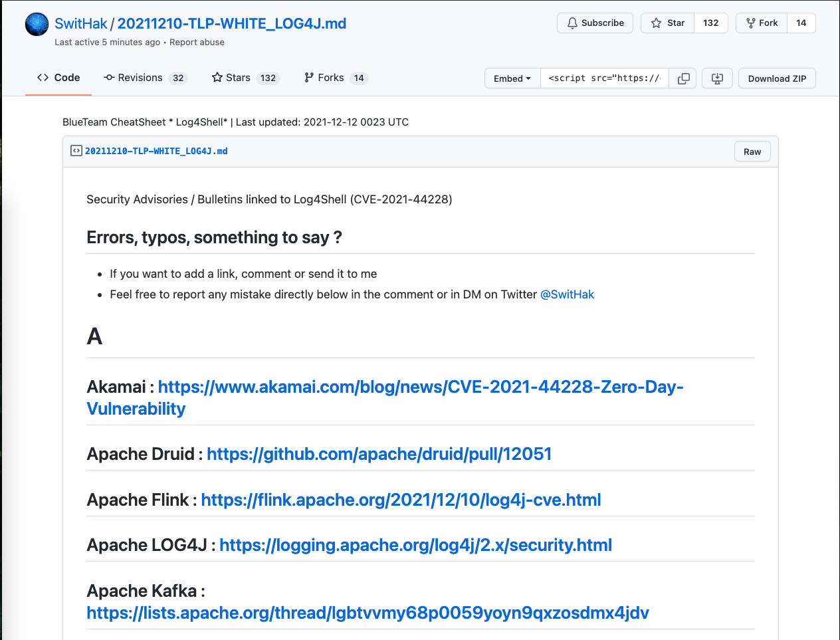View the Stars tab
Image resolution: width=840 pixels, height=640 pixels.
pos(245,78)
